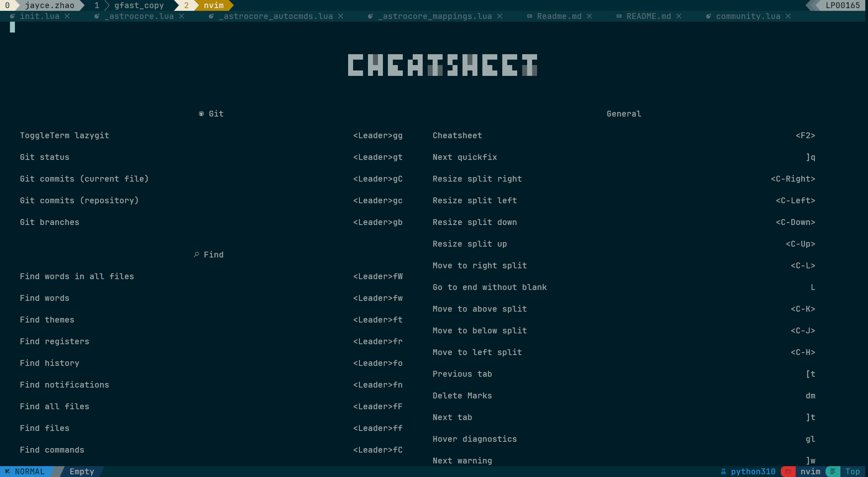868x477 pixels.
Task: Select tmux window 1 gfast_copy
Action: 129,5
